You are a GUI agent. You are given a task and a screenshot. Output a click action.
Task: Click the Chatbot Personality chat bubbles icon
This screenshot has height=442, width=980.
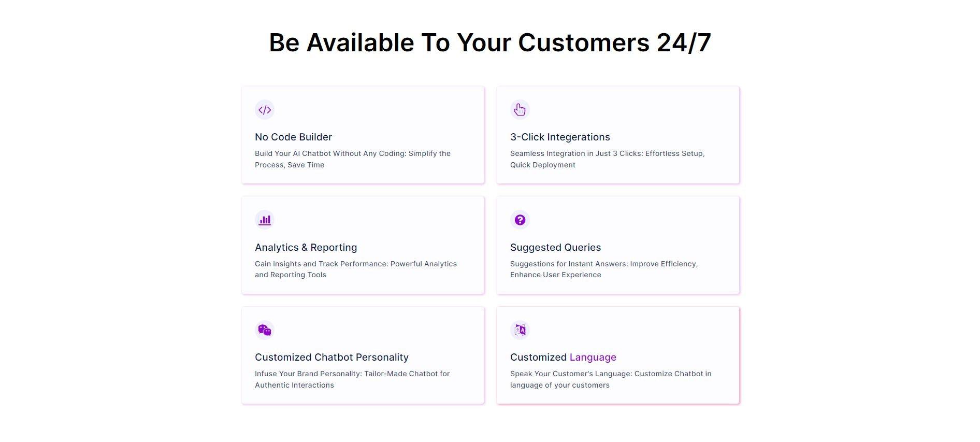coord(265,330)
